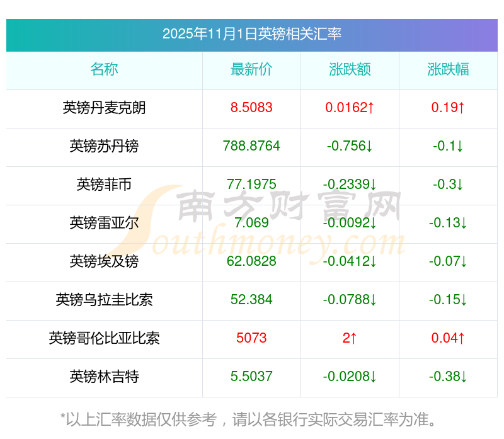The image size is (504, 439).
Task: Click the price 5.5037
Action: [251, 377]
